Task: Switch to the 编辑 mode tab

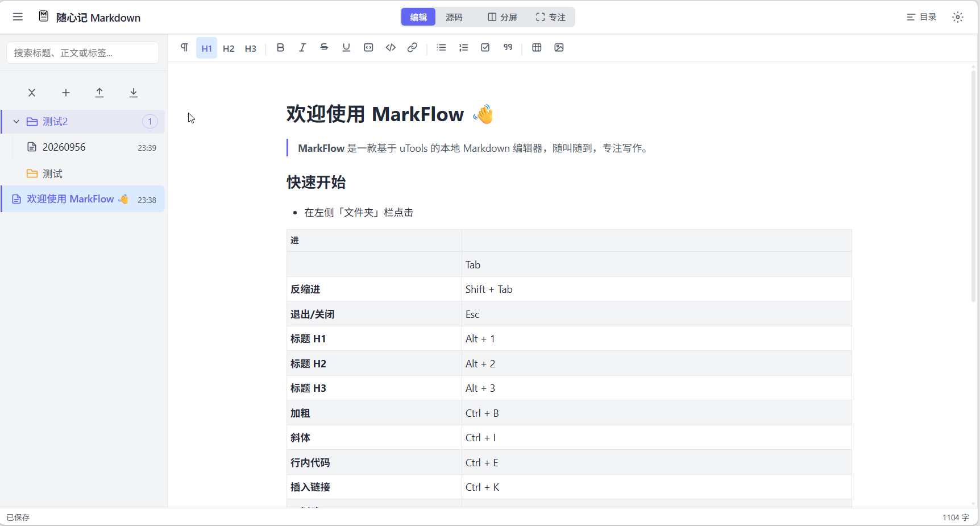Action: [x=418, y=17]
